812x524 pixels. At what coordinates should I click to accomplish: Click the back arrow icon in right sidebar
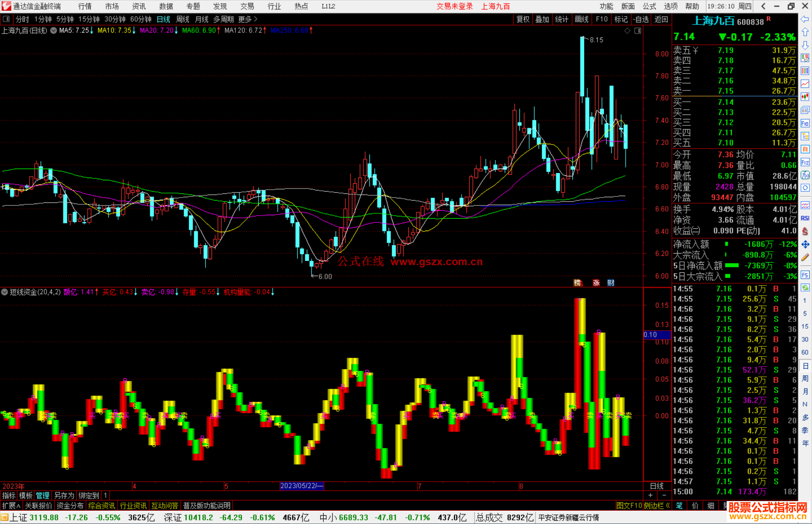point(805,19)
